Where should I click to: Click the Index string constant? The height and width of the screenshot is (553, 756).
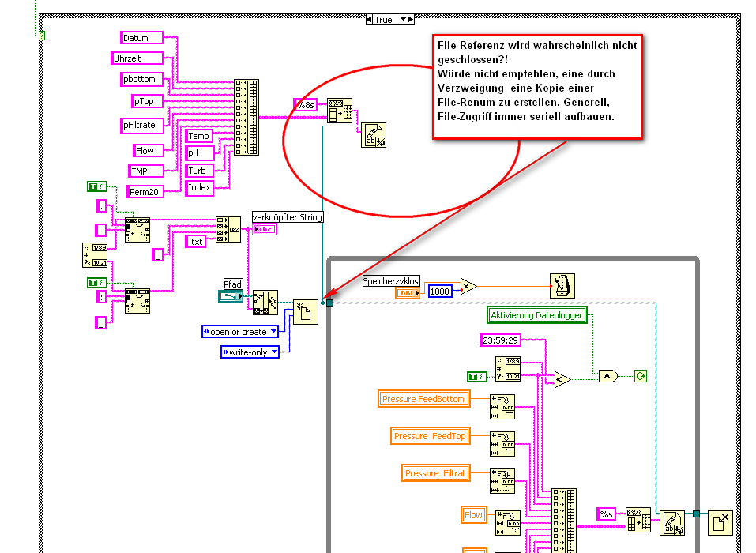pyautogui.click(x=199, y=188)
